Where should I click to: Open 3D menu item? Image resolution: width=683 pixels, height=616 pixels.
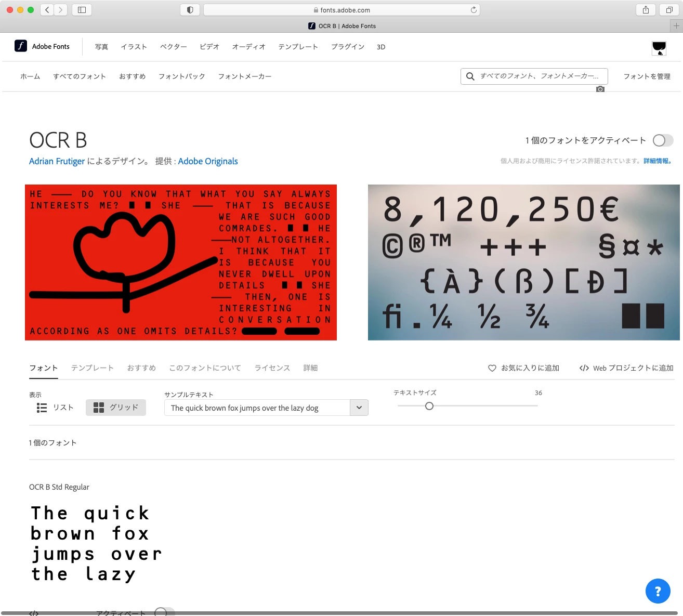pos(381,47)
